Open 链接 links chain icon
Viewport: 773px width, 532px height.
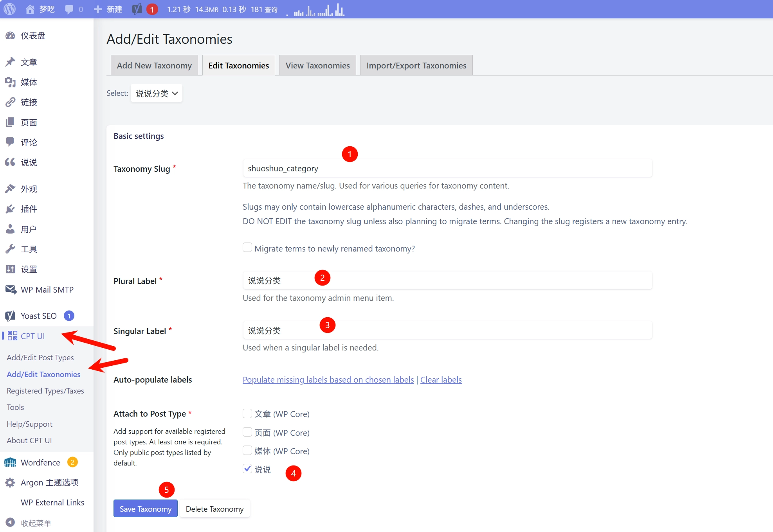(x=10, y=102)
